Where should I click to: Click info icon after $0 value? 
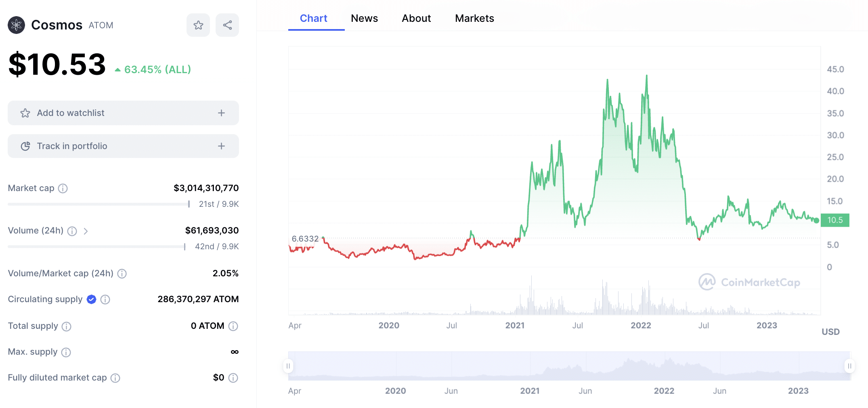(x=233, y=378)
